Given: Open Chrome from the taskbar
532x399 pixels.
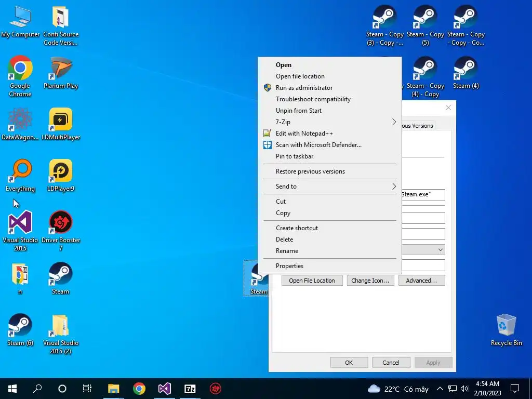Looking at the screenshot, I should 139,389.
